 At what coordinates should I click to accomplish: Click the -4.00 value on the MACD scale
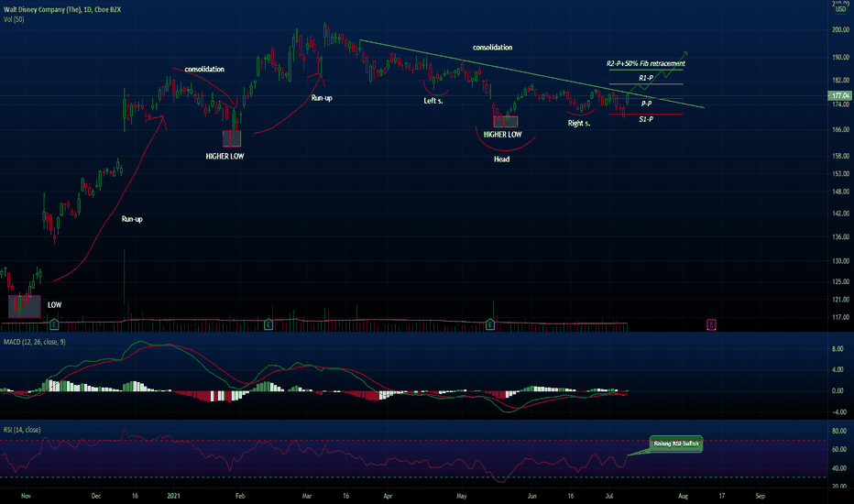(x=838, y=412)
